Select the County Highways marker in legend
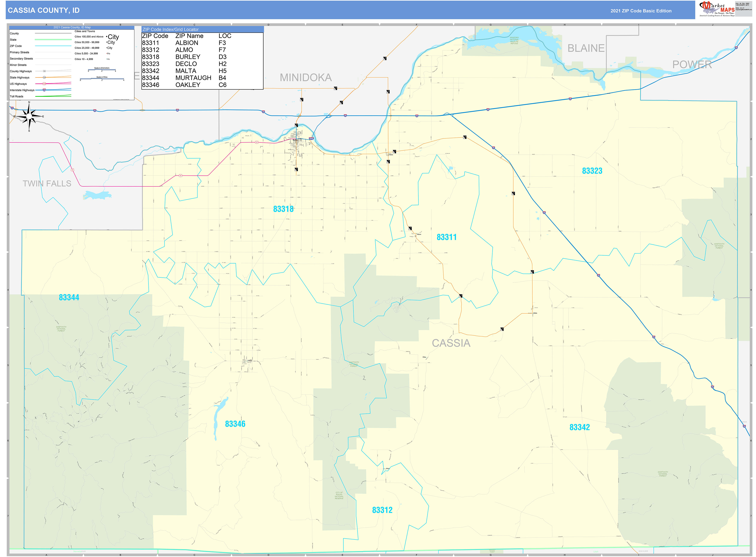The image size is (756, 557). [x=44, y=71]
